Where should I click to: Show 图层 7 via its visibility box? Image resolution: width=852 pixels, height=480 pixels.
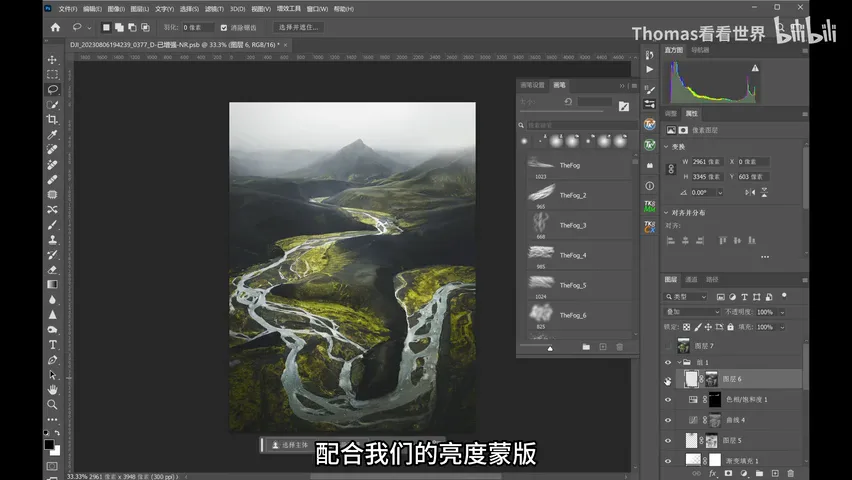(x=668, y=346)
